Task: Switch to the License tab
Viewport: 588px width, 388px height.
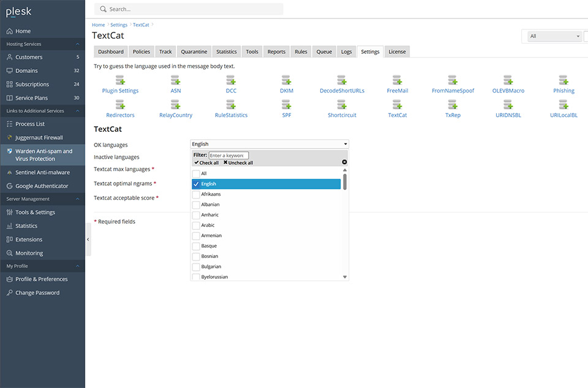Action: [x=397, y=51]
